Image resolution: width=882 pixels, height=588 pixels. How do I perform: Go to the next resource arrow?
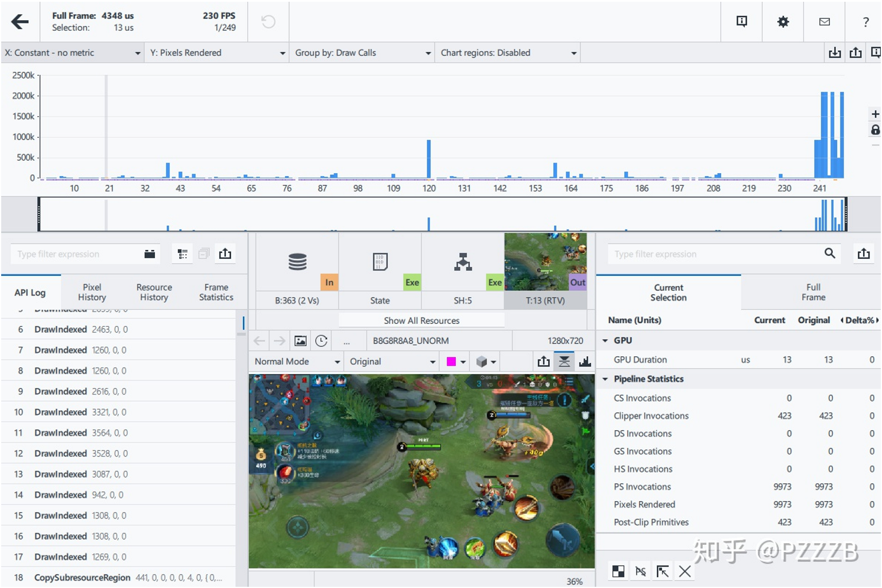tap(279, 341)
